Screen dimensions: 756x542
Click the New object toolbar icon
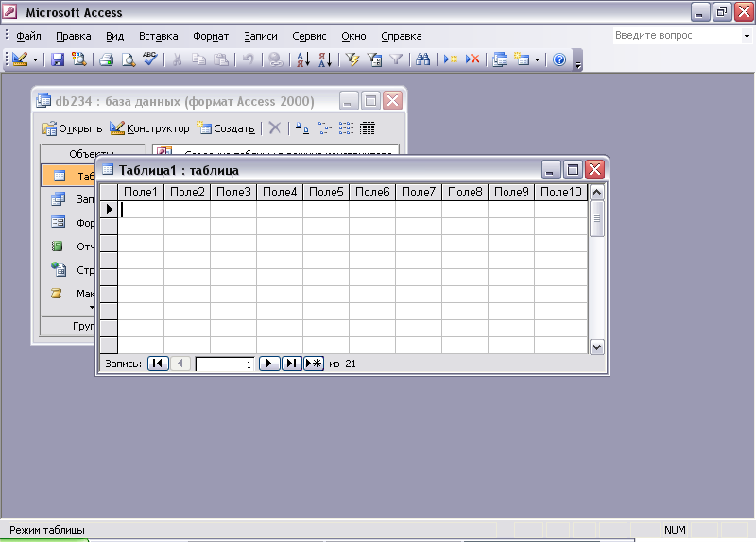click(x=522, y=59)
